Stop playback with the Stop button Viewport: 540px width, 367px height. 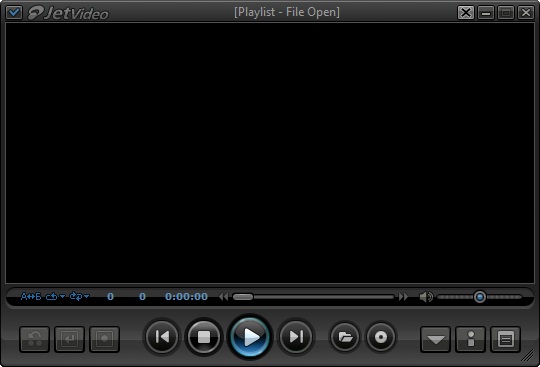tap(204, 337)
